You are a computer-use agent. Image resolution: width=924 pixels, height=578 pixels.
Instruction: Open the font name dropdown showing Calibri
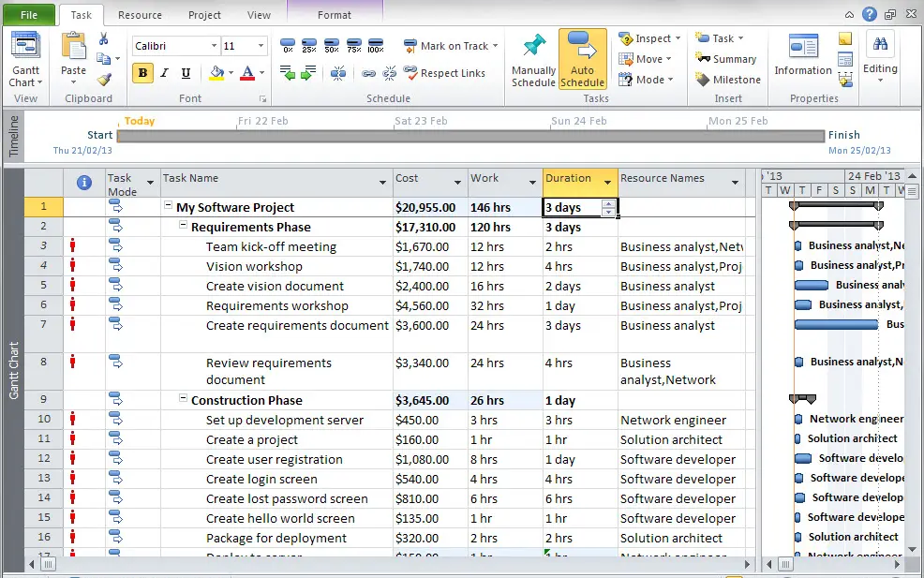coord(212,46)
